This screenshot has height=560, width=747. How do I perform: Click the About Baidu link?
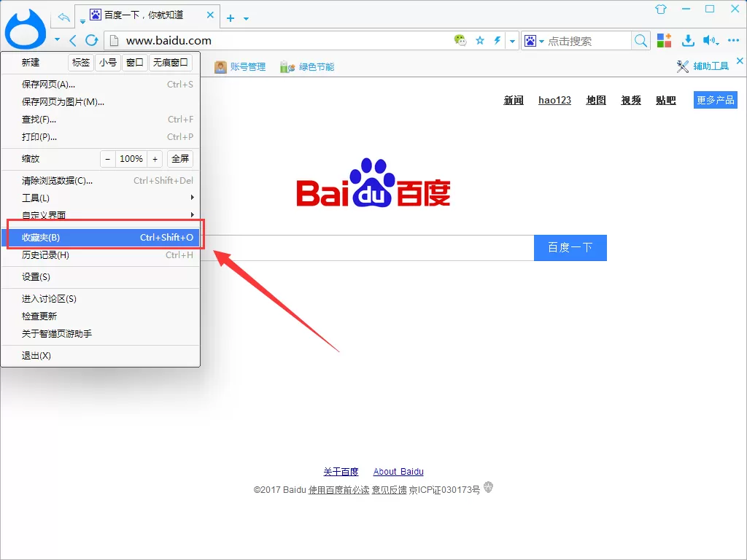click(x=398, y=472)
